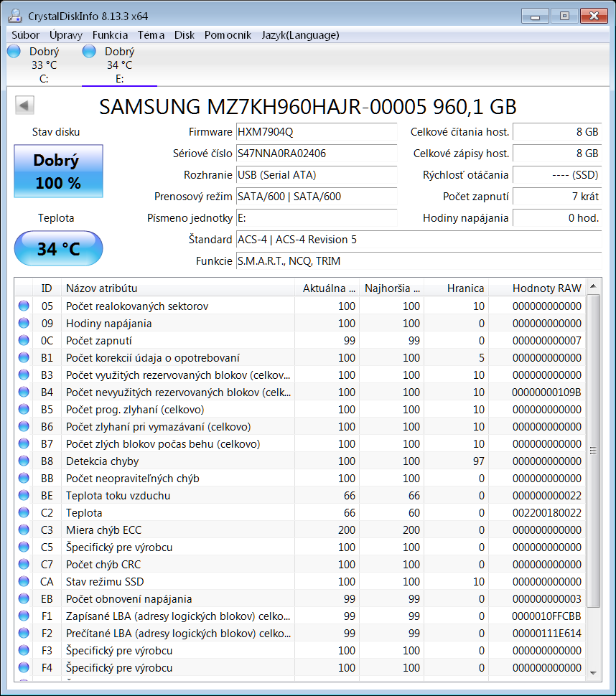This screenshot has width=616, height=696.
Task: Click the Štandard field ACS-4 Revision 5
Action: point(419,240)
